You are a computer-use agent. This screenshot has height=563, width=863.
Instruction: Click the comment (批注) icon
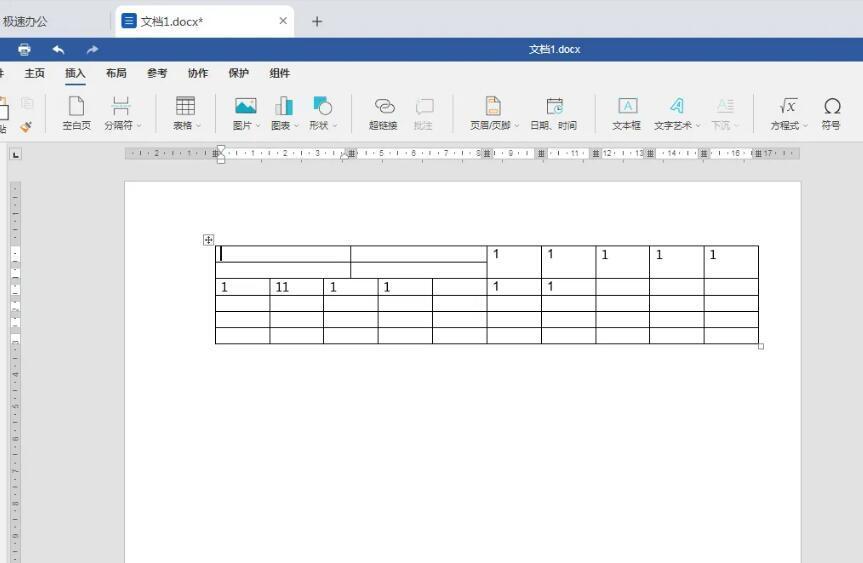(424, 106)
